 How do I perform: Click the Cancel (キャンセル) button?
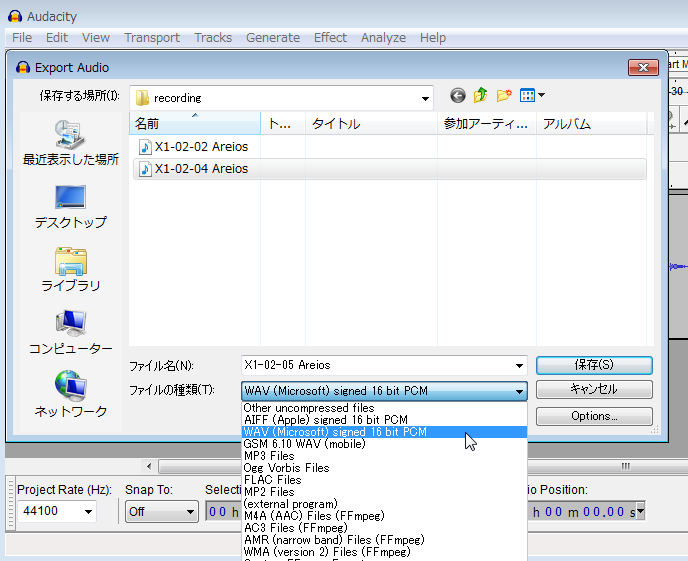point(594,389)
